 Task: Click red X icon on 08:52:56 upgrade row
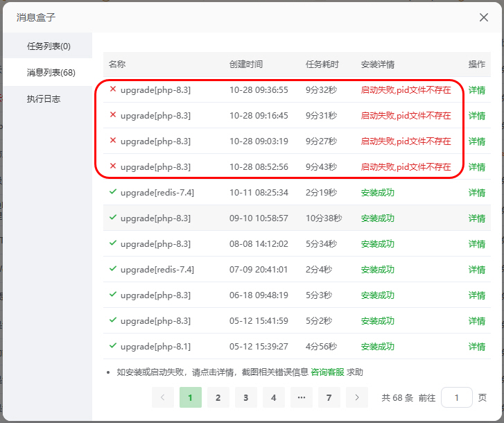pyautogui.click(x=113, y=166)
